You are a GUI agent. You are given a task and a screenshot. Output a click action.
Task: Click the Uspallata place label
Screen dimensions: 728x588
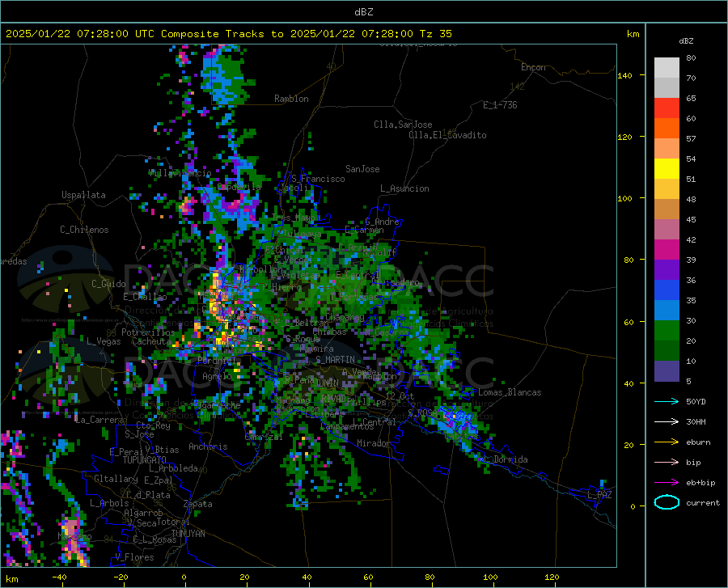tap(83, 195)
